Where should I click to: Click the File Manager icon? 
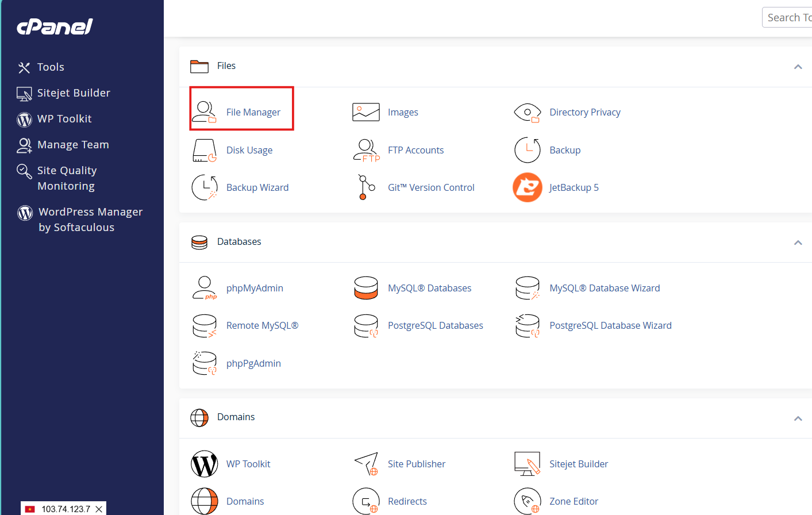pos(204,112)
